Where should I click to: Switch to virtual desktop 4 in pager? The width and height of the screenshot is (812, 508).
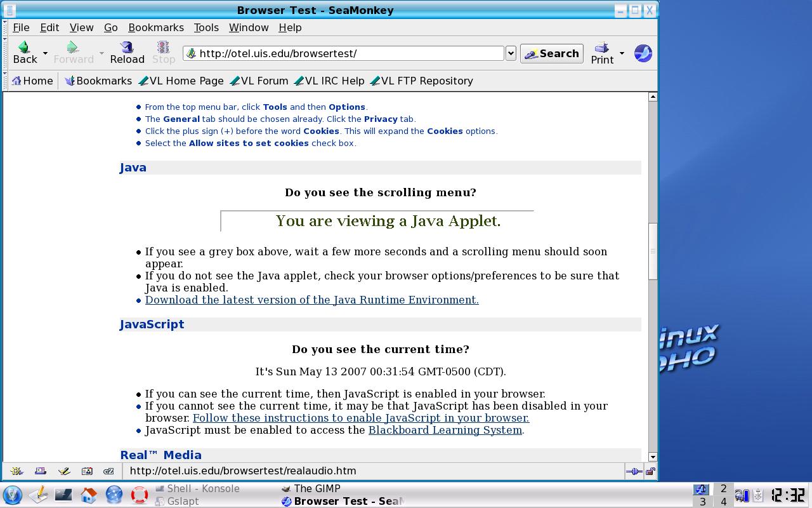tap(724, 502)
